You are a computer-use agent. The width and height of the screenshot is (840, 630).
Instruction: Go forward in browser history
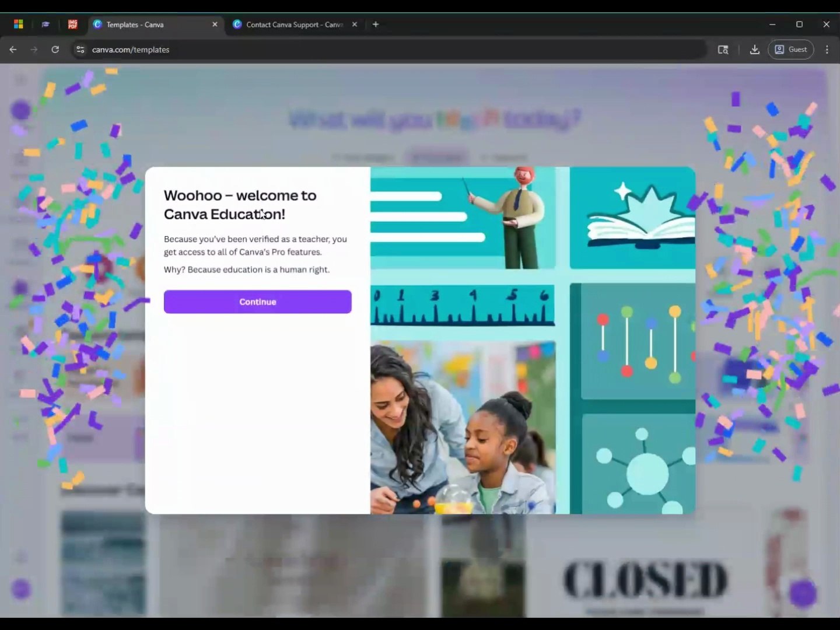click(x=34, y=50)
